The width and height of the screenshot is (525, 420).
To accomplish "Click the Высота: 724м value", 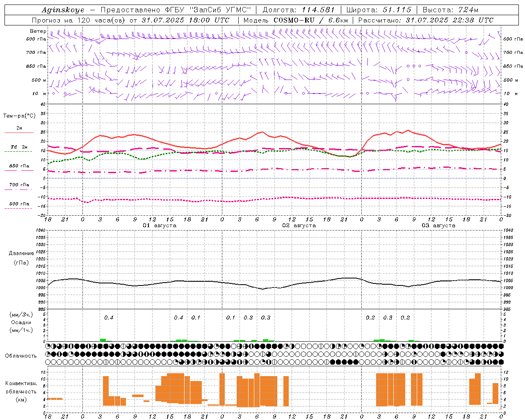I will coord(450,10).
